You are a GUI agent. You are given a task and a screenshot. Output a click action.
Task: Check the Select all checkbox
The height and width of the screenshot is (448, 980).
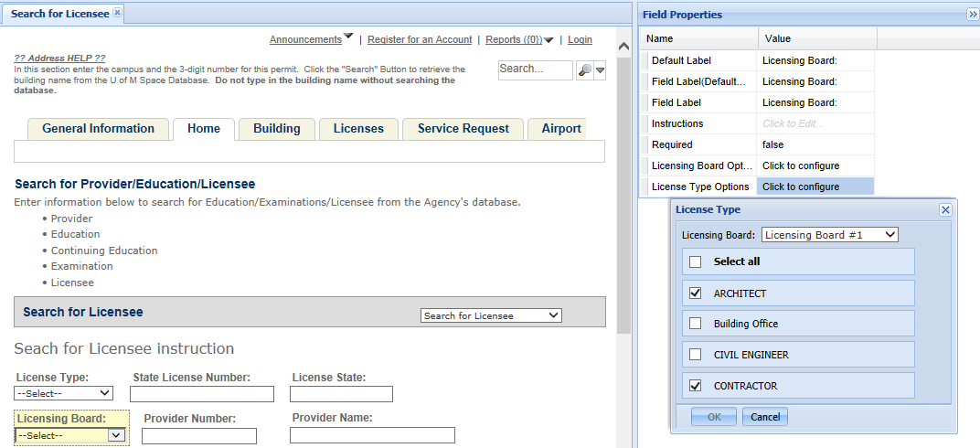[696, 261]
